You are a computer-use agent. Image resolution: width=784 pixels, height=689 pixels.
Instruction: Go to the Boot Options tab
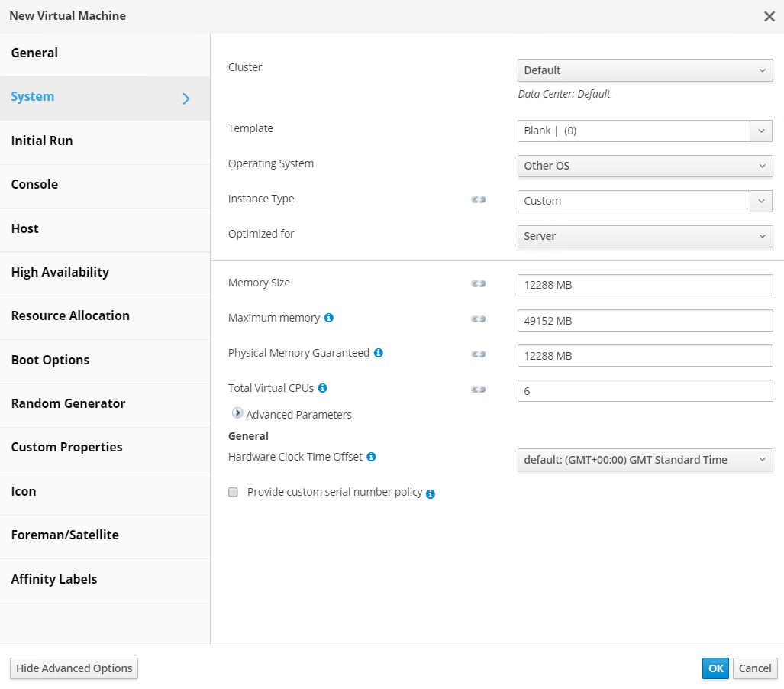pos(50,360)
